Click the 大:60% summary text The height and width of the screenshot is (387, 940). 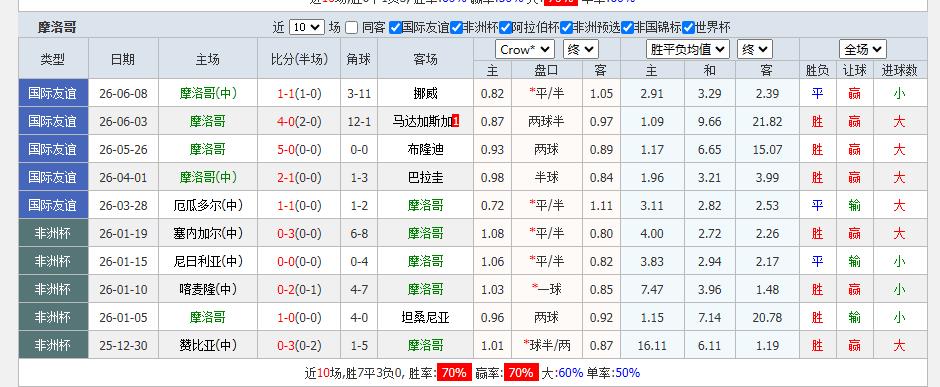coord(562,373)
